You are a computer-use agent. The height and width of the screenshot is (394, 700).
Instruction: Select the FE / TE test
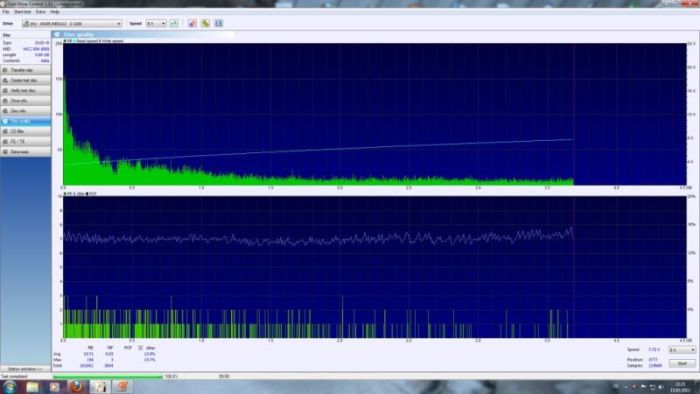[x=25, y=141]
